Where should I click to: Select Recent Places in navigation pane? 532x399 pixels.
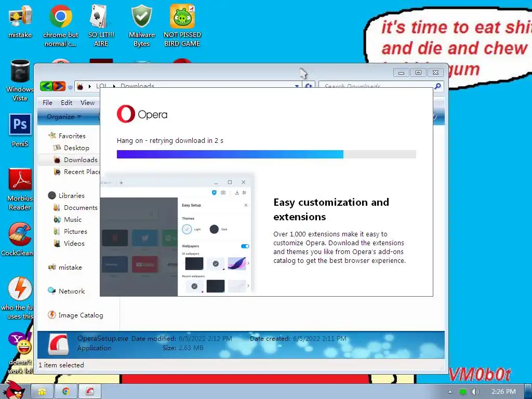point(77,171)
